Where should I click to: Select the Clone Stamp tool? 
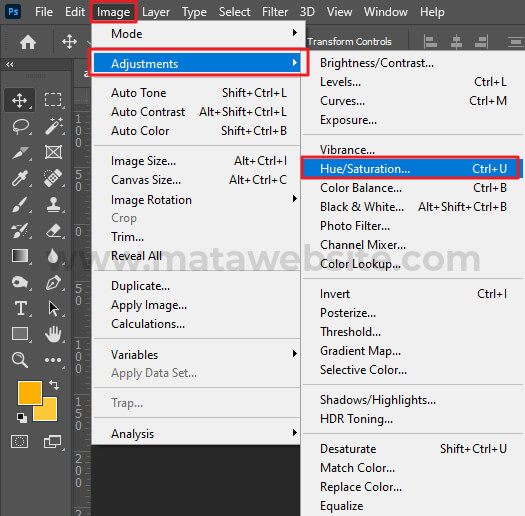click(53, 204)
